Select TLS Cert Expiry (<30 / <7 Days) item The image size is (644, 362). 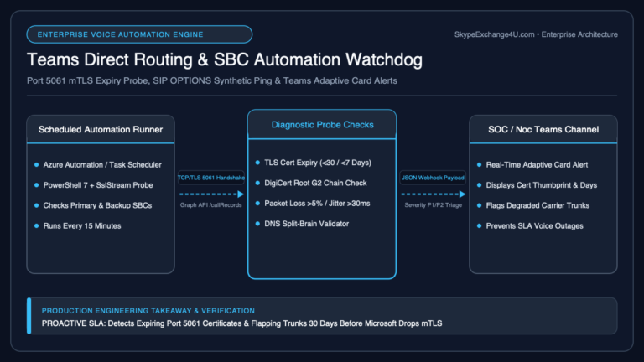pos(318,163)
